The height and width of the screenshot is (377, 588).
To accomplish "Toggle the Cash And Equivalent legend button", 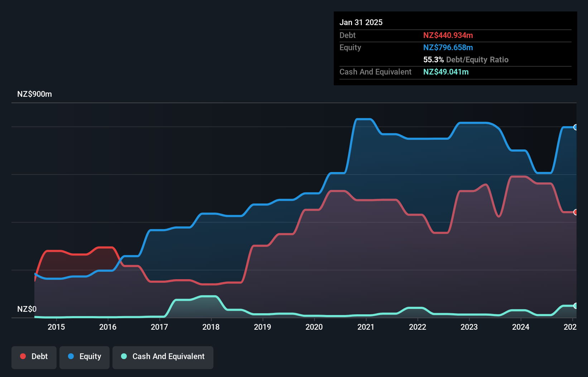I will click(x=163, y=357).
